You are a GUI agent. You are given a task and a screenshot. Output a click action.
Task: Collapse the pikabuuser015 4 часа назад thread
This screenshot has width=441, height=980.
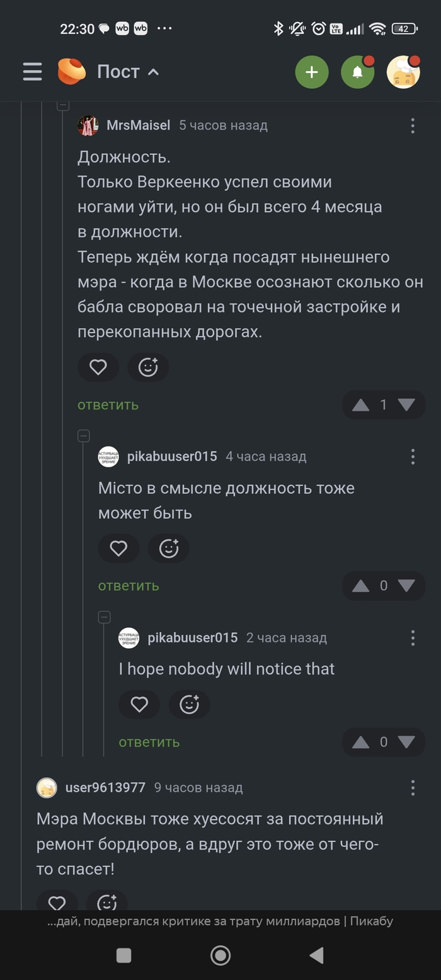[x=84, y=436]
